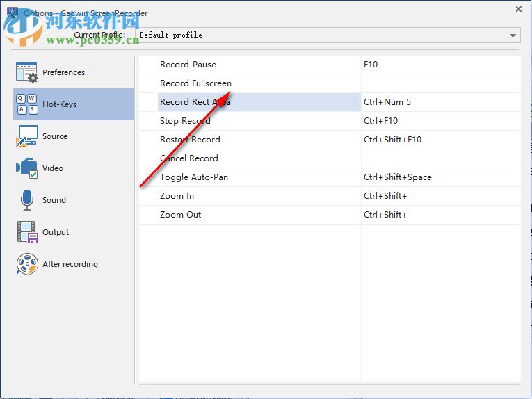Select the Zoom In action row

[250, 196]
